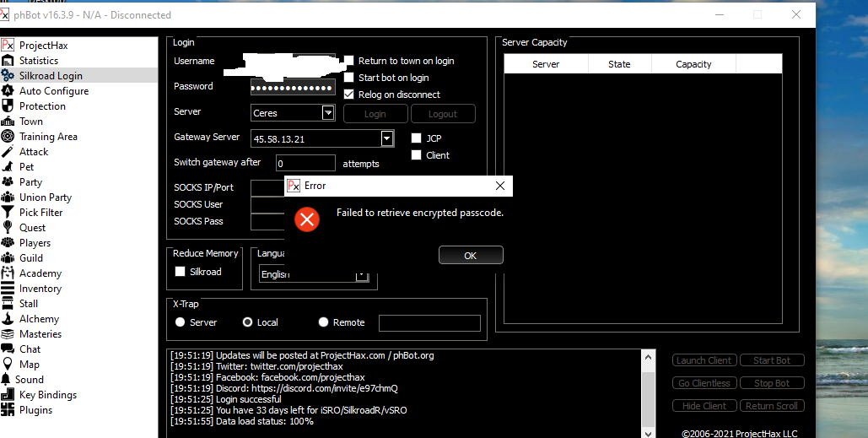This screenshot has width=868, height=438.
Task: Expand the Server dropdown showing Ceres
Action: coord(328,113)
